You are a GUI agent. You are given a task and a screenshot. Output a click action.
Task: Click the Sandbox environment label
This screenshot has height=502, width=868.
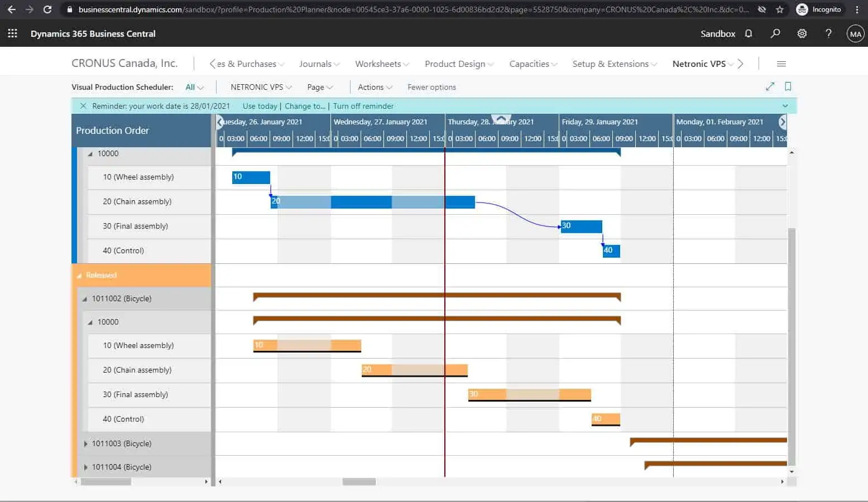[718, 33]
